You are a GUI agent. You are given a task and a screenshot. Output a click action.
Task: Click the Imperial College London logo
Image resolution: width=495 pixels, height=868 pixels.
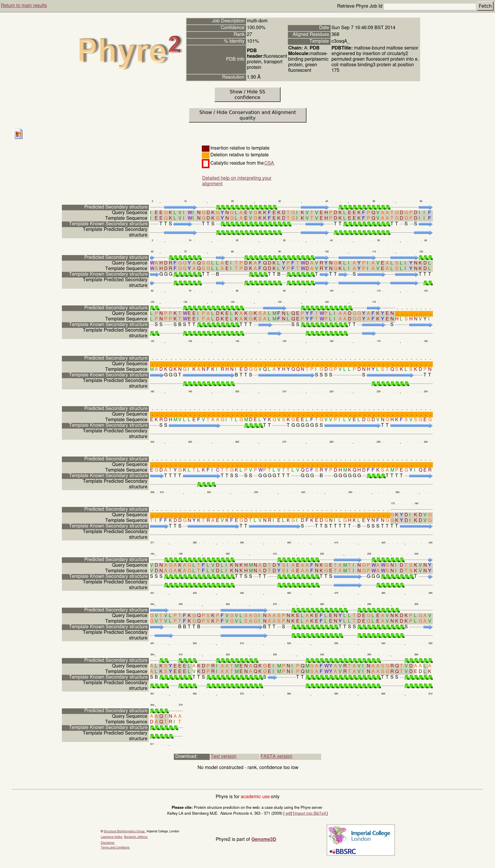[361, 836]
